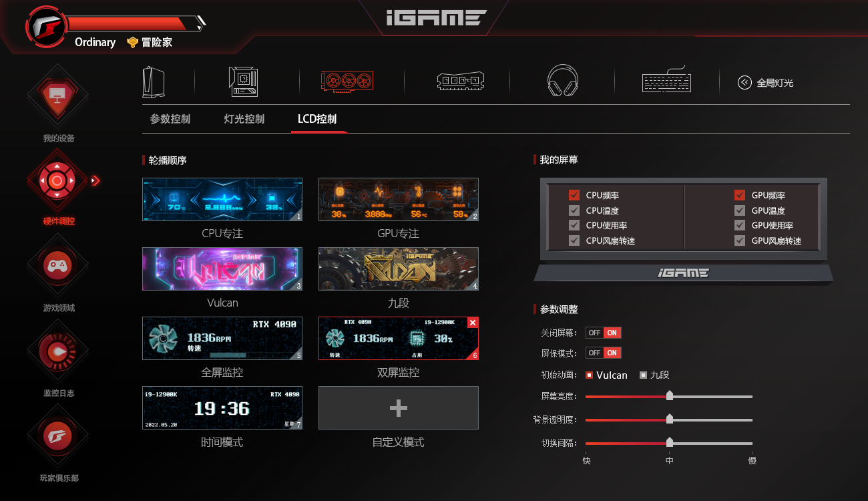868x501 pixels.
Task: Toggle the GPU使用率 checkbox
Action: click(x=739, y=225)
